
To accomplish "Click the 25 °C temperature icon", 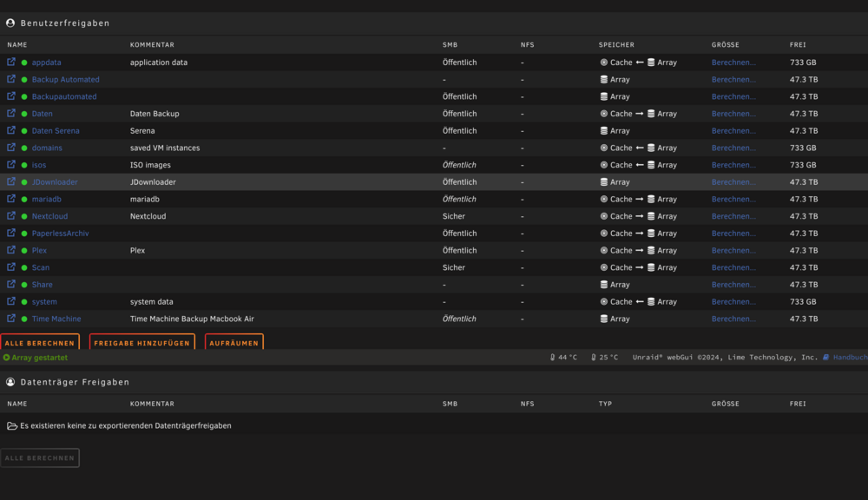I will (594, 358).
